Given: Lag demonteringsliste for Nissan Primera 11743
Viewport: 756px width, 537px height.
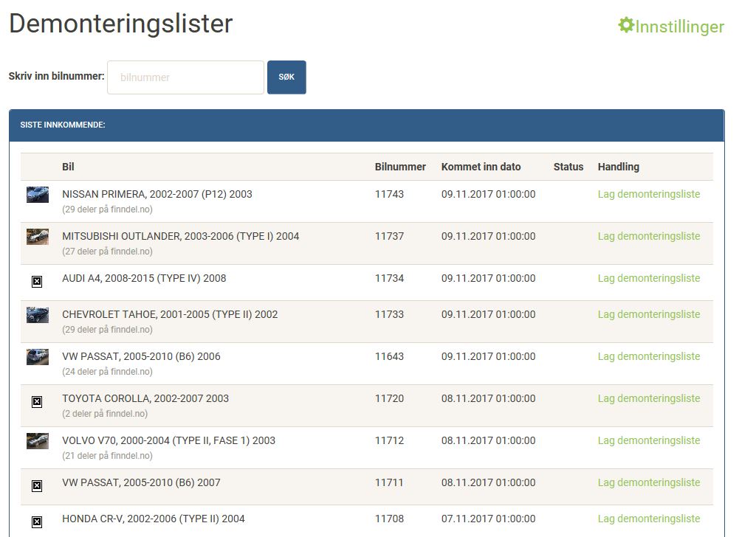Looking at the screenshot, I should 648,194.
